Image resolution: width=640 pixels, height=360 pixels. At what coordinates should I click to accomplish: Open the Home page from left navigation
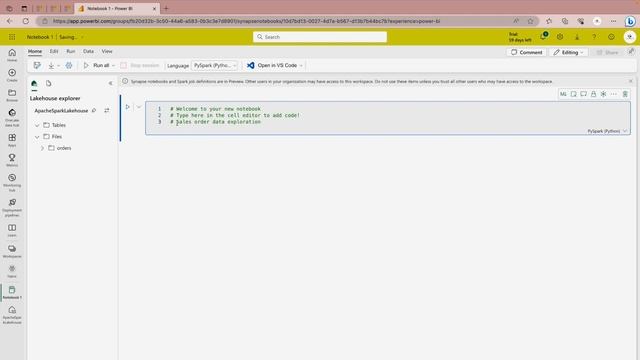pos(12,55)
